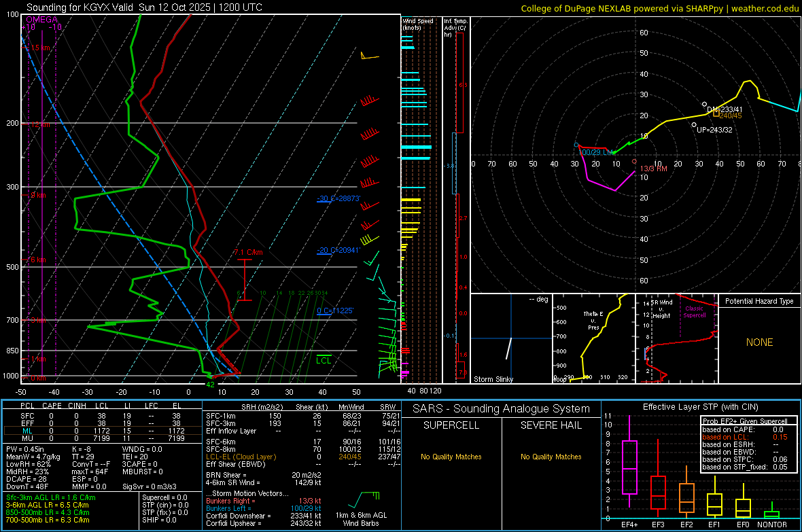The image size is (802, 532).
Task: Select the highlighted ML parcel row
Action: coord(102,431)
